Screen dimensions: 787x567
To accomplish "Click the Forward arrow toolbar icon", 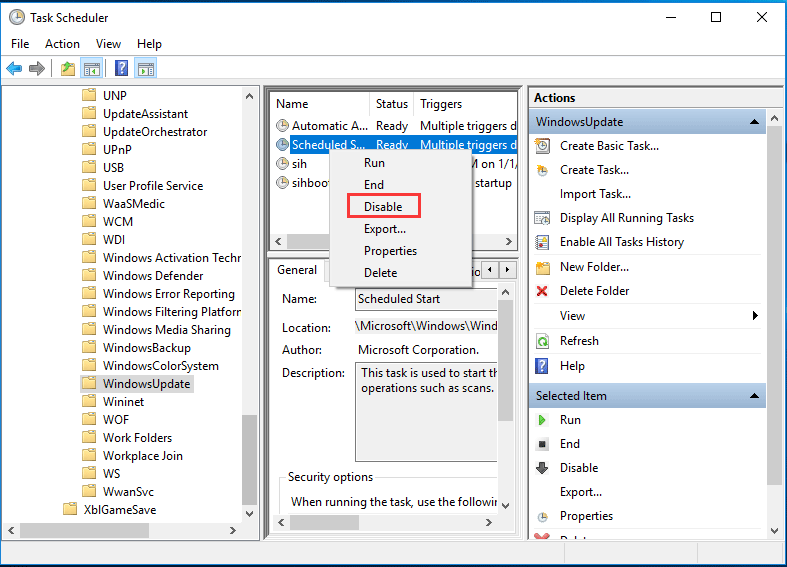I will click(x=37, y=68).
